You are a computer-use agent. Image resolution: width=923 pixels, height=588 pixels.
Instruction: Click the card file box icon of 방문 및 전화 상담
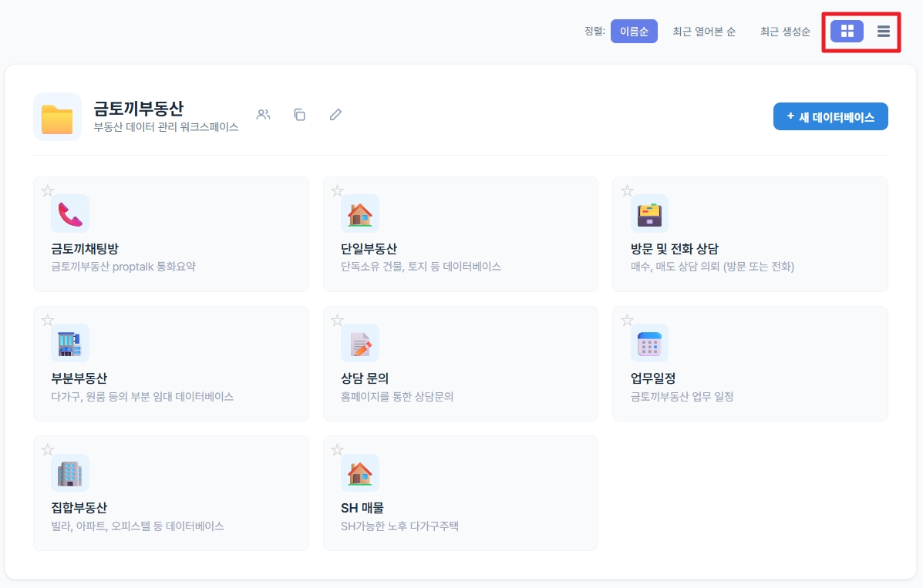(649, 213)
